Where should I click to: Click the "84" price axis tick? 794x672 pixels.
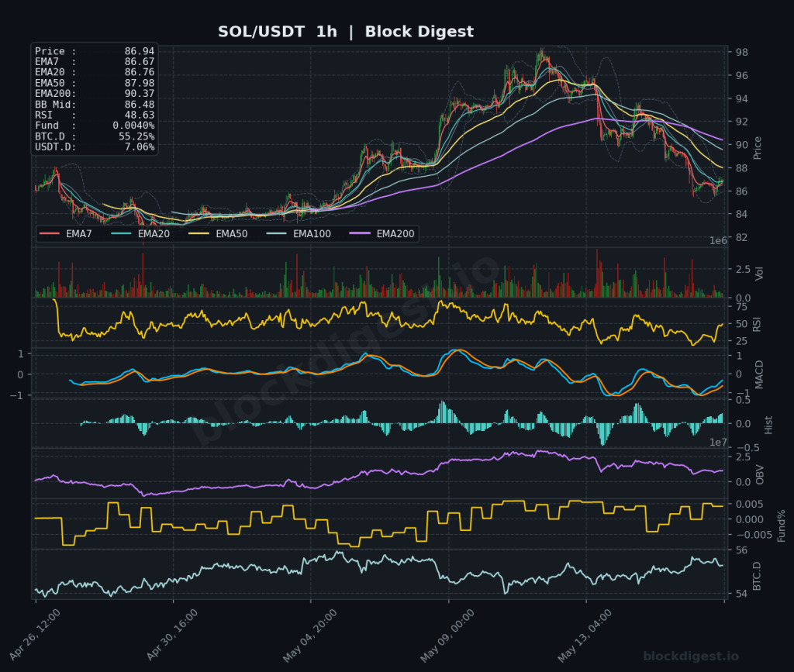(742, 214)
